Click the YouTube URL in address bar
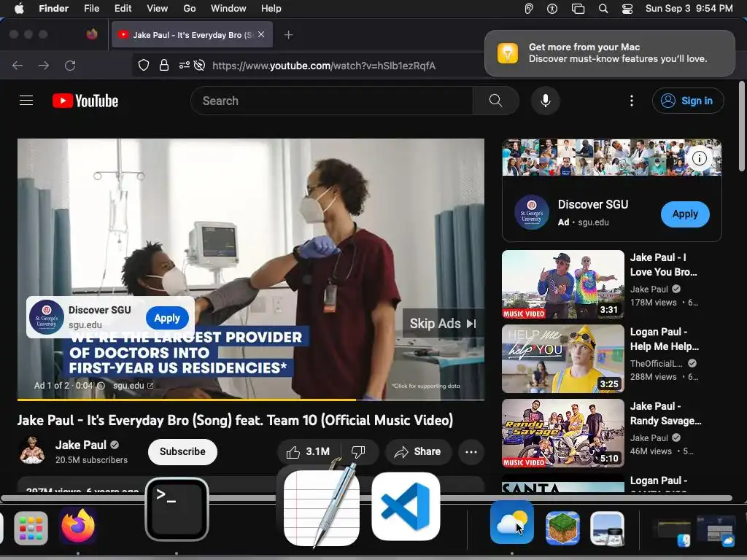The image size is (747, 560). 324,66
